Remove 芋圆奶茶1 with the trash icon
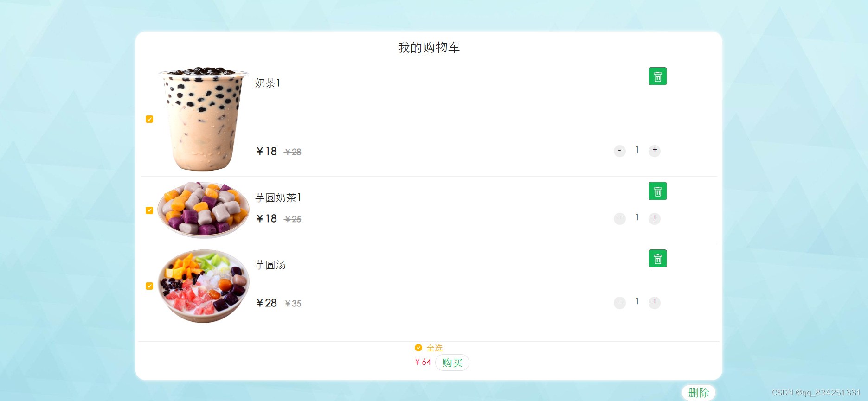This screenshot has height=401, width=868. coord(657,191)
